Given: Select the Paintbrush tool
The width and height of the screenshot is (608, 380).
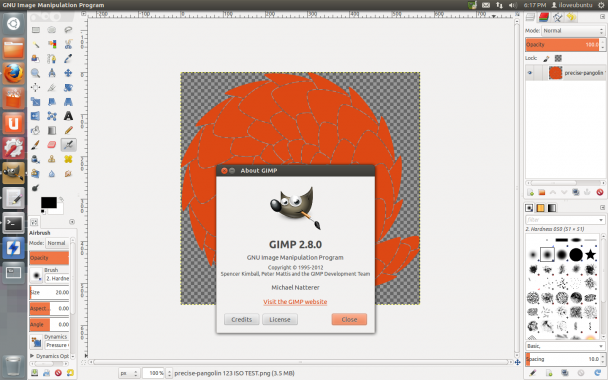Looking at the screenshot, I should tap(35, 145).
